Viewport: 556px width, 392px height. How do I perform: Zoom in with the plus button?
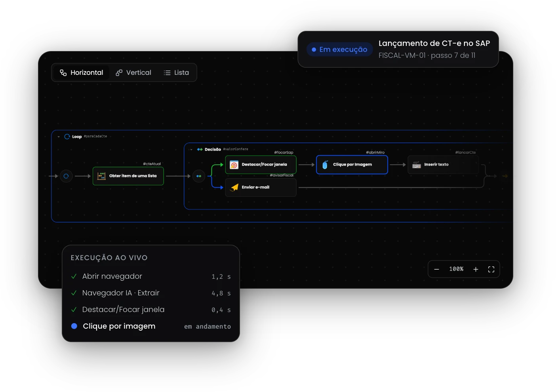coord(476,269)
